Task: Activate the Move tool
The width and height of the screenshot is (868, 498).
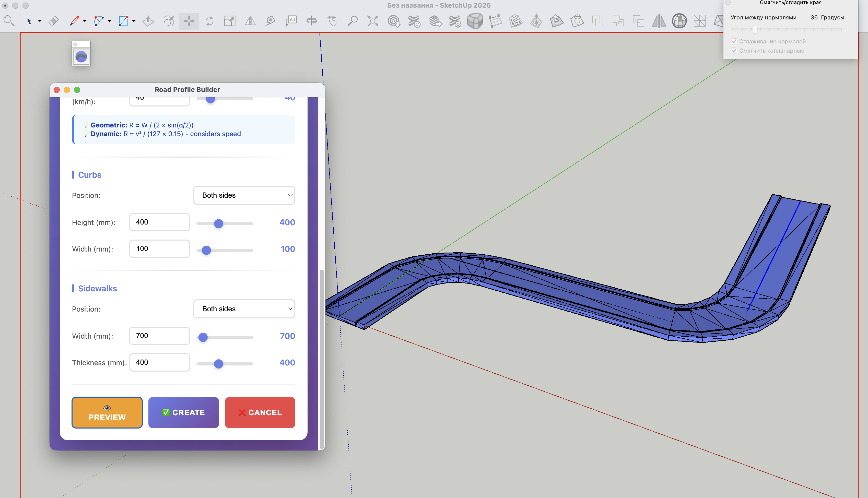Action: [189, 21]
